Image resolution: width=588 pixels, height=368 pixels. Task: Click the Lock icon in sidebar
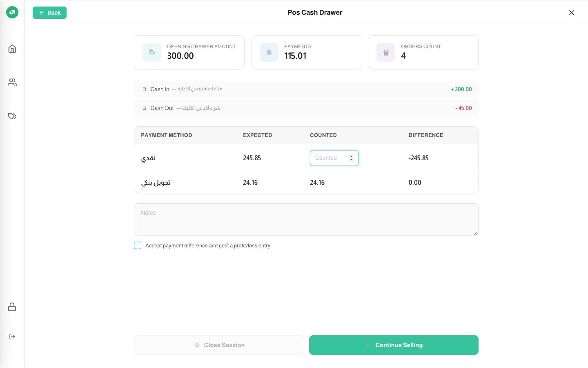click(x=12, y=307)
